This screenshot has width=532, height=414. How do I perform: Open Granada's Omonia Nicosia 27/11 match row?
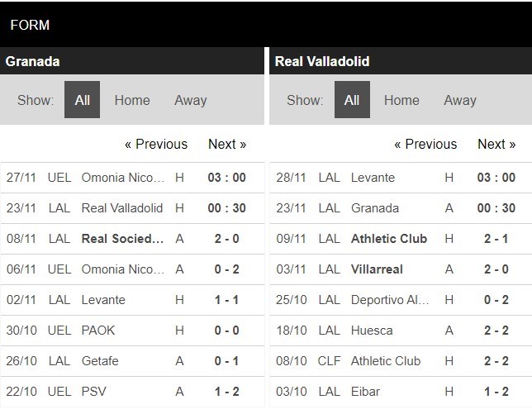tap(121, 178)
